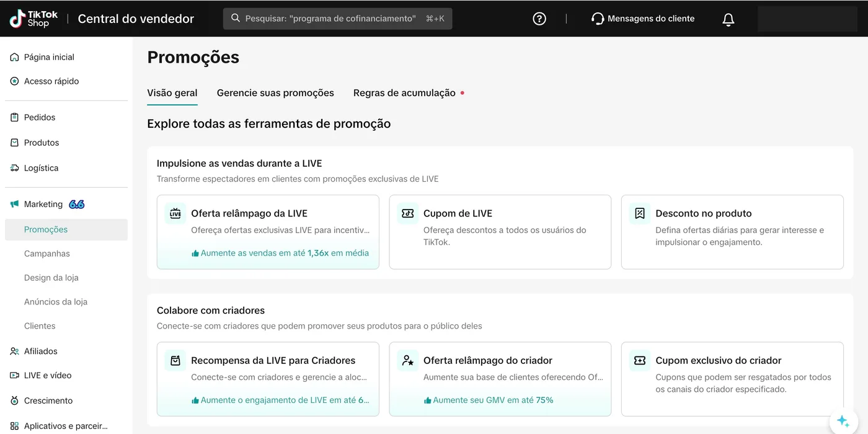Viewport: 868px width, 434px height.
Task: Open the Regras de acumulação tab
Action: click(x=404, y=93)
